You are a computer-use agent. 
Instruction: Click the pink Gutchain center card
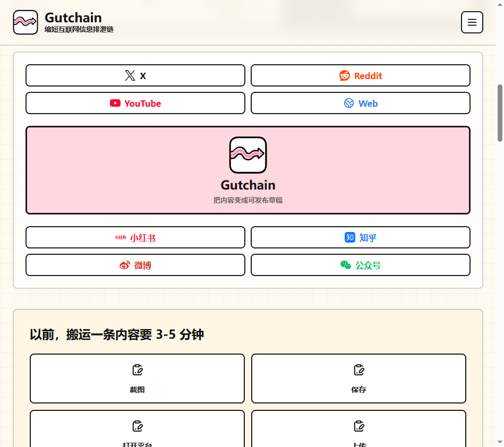[248, 170]
